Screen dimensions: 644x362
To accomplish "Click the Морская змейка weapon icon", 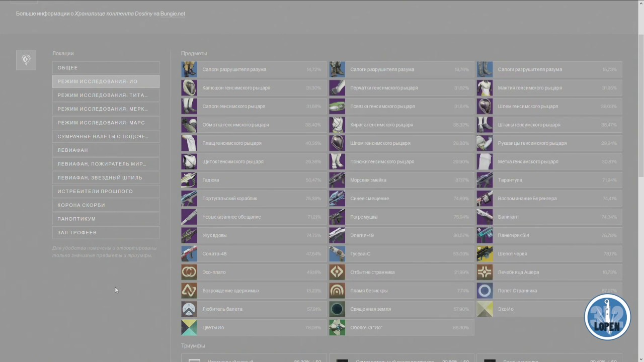I will (x=337, y=180).
